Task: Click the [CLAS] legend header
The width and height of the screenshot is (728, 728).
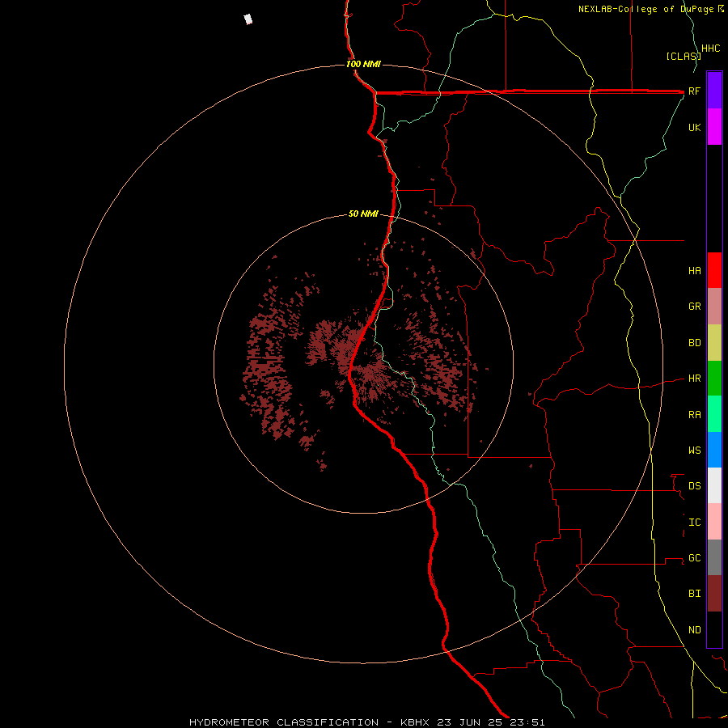Action: click(x=683, y=56)
